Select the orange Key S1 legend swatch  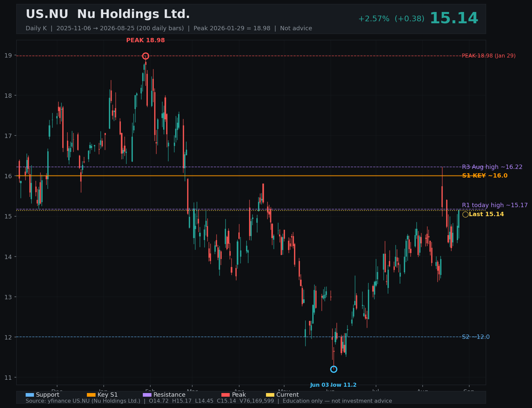tap(91, 395)
